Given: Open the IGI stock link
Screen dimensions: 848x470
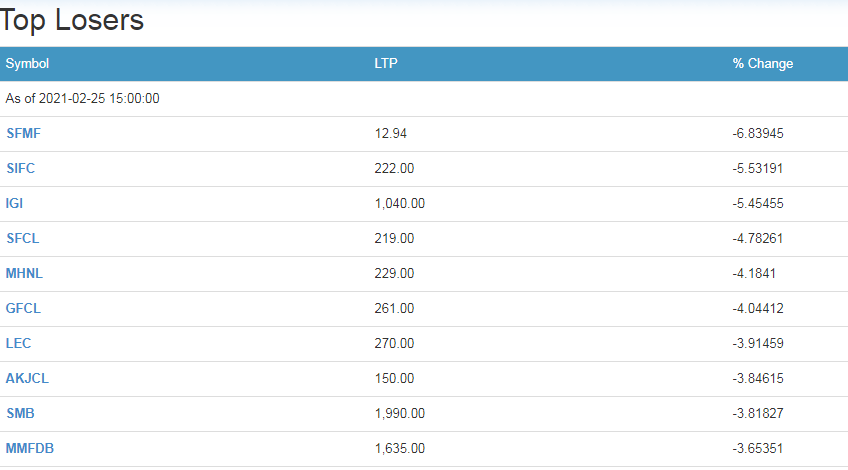Looking at the screenshot, I should 14,203.
